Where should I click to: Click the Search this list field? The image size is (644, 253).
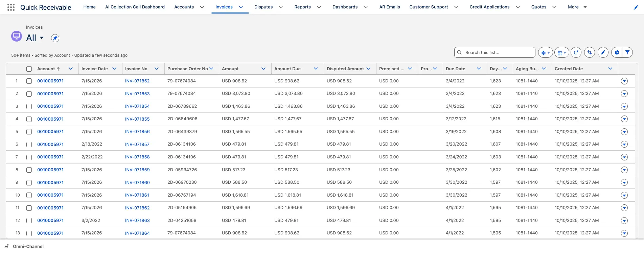click(x=495, y=52)
